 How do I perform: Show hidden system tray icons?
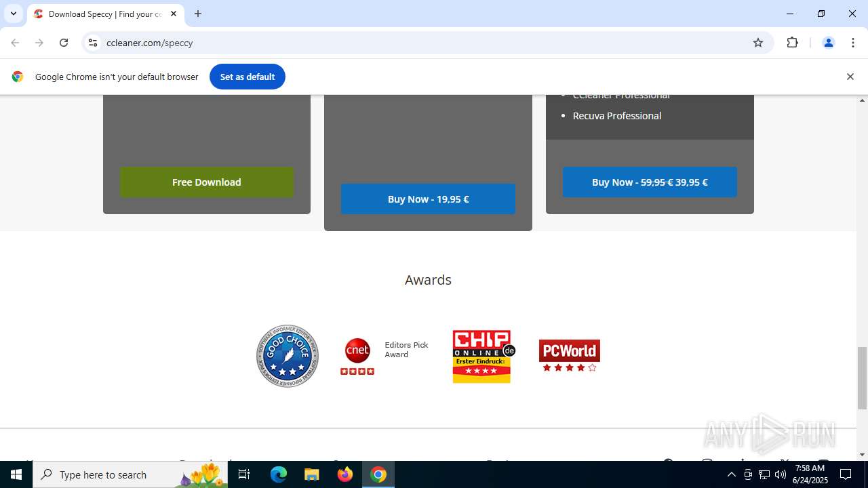[x=731, y=474]
